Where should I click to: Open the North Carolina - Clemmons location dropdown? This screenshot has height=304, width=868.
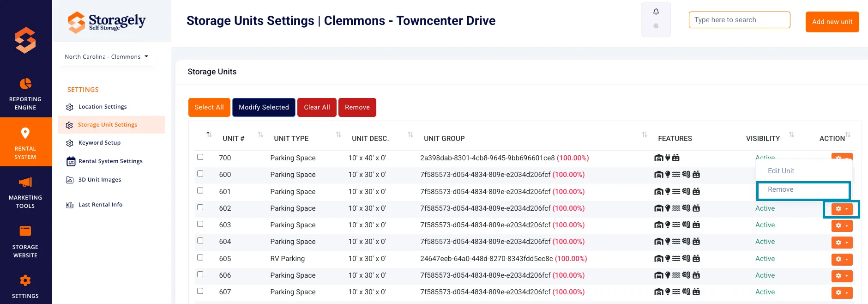[x=107, y=57]
